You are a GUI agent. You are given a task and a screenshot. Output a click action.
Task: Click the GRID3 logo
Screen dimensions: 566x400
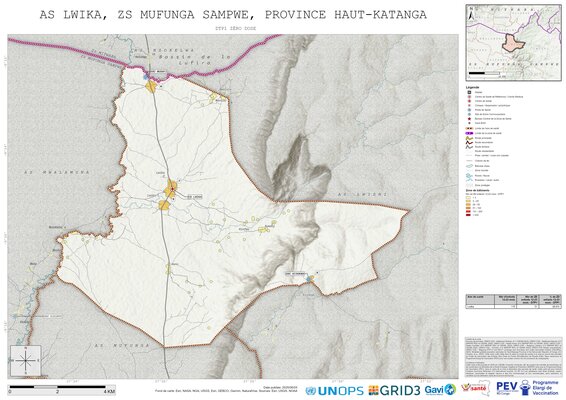[395, 390]
